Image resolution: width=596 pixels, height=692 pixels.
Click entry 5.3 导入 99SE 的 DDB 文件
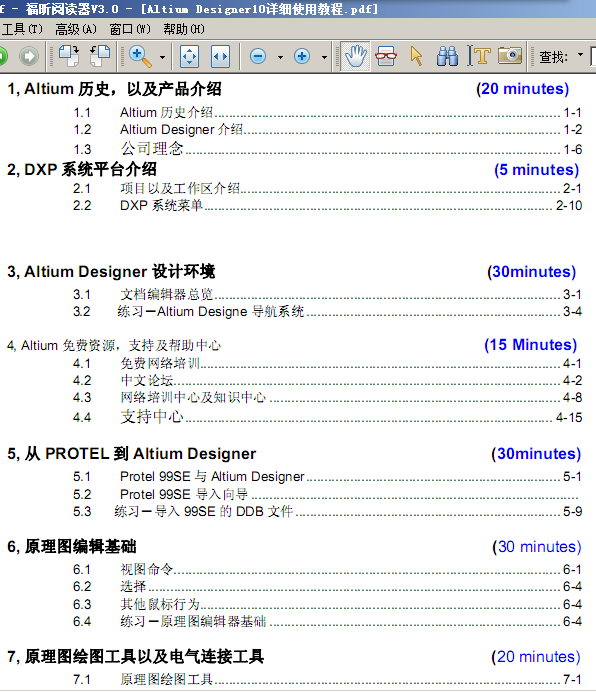[327, 511]
